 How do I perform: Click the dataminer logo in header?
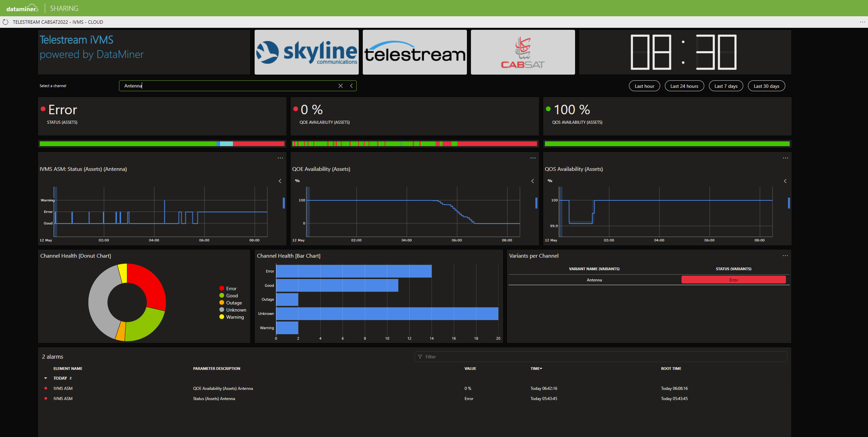[x=22, y=8]
